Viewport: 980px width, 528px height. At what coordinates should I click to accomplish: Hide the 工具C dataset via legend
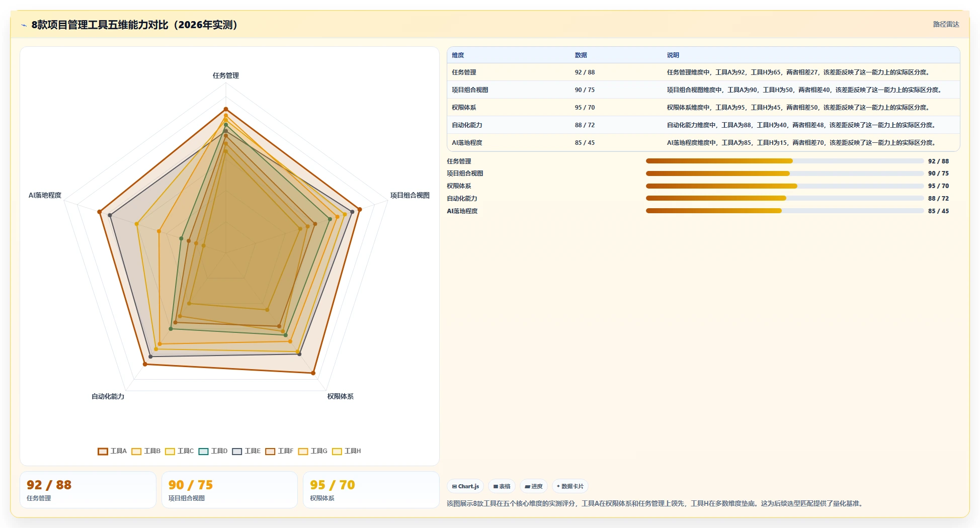179,451
